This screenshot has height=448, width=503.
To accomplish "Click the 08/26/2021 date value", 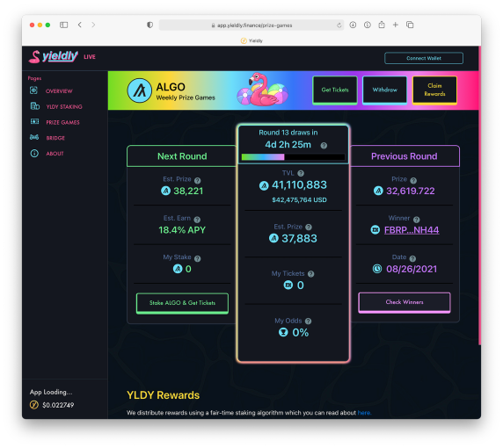I will [x=412, y=269].
